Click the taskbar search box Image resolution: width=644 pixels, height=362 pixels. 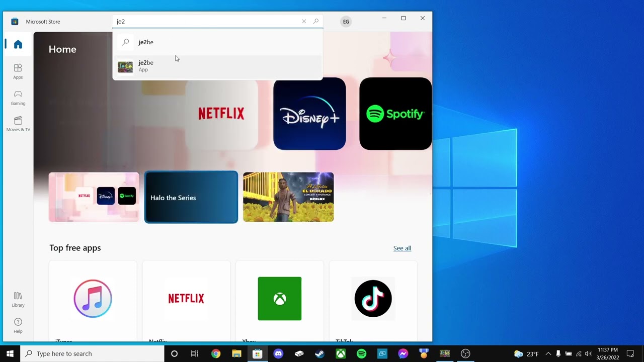click(92, 353)
